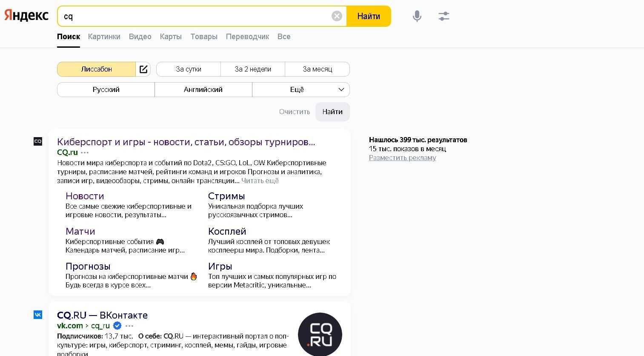Viewport: 644px width, 356px height.
Task: Switch to the Картинки tab
Action: click(104, 37)
